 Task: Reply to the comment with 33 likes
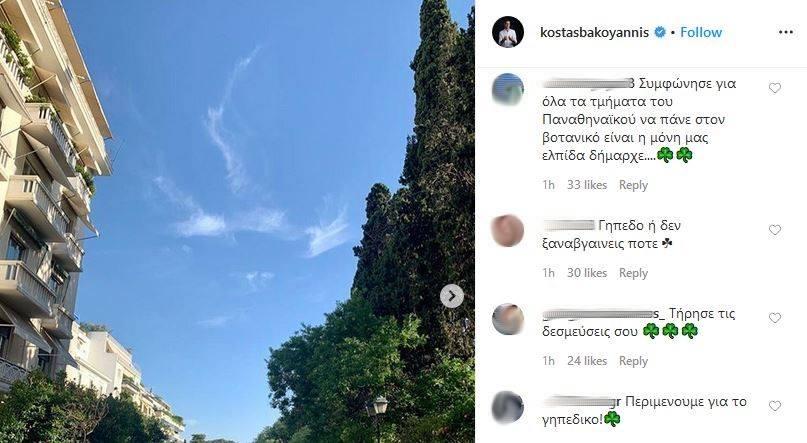click(x=633, y=185)
